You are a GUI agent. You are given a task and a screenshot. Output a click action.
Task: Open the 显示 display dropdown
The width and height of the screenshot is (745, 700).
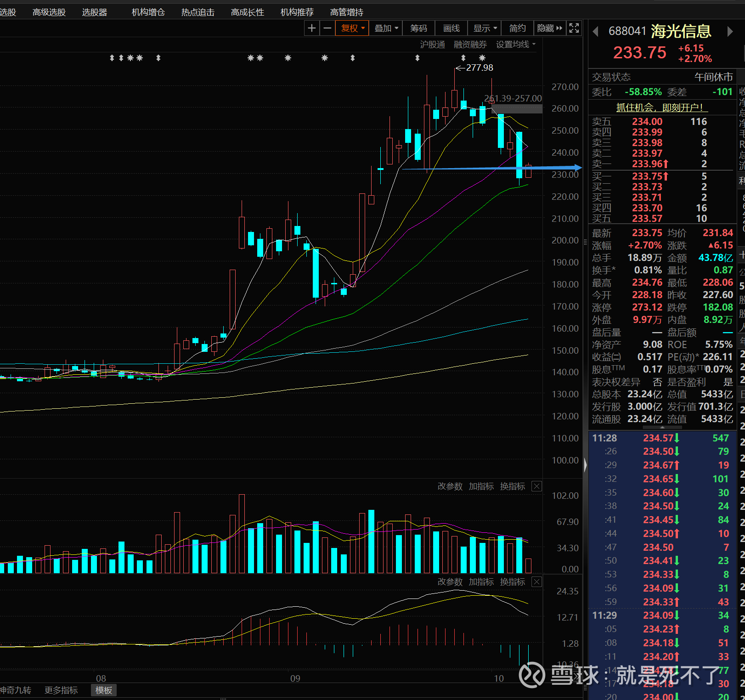pos(485,28)
